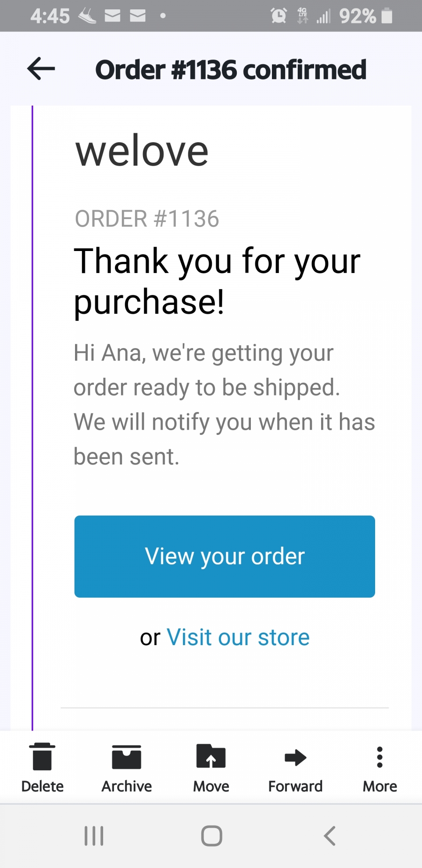Tap the status bar clock showing 4:45
Image resolution: width=422 pixels, height=868 pixels.
coord(50,16)
